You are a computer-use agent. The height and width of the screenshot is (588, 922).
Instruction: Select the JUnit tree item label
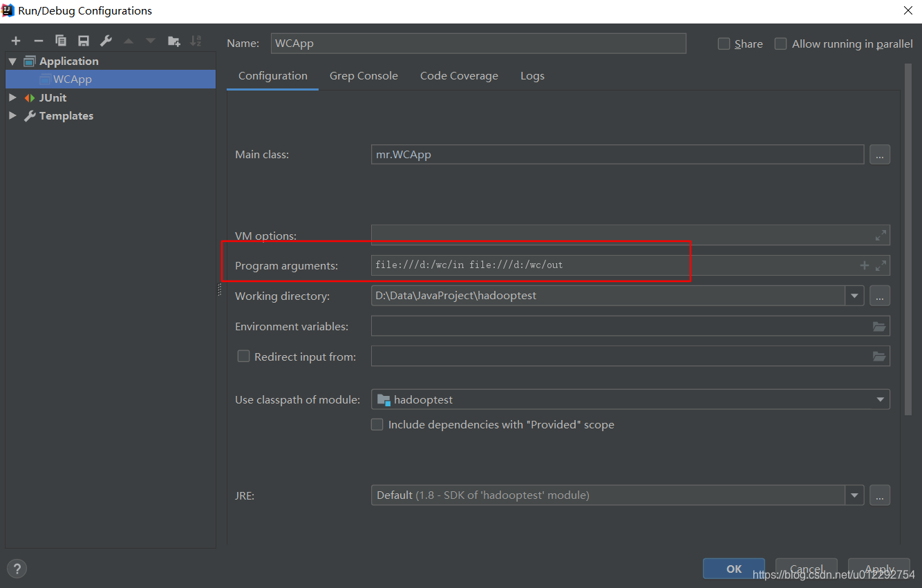(53, 98)
